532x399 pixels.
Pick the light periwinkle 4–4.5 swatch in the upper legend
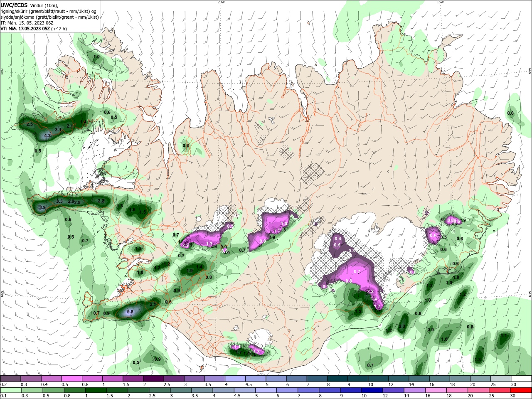235,379
